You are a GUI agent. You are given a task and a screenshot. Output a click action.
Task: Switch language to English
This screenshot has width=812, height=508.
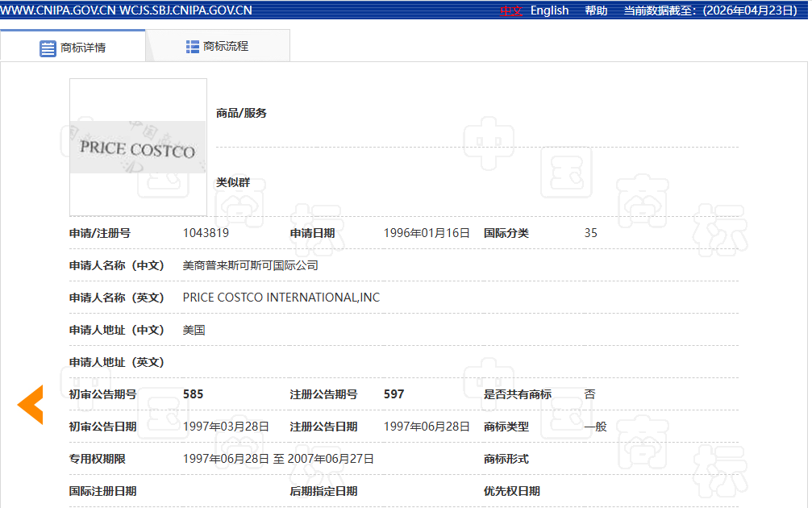click(549, 10)
